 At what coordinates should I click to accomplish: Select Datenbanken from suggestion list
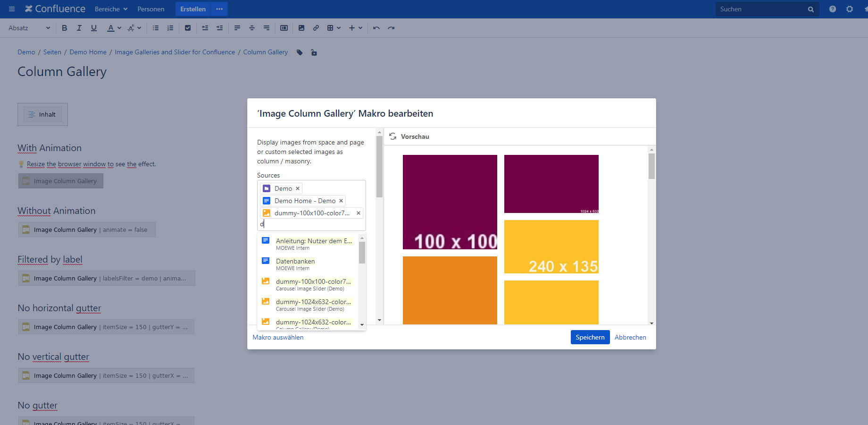pos(295,261)
